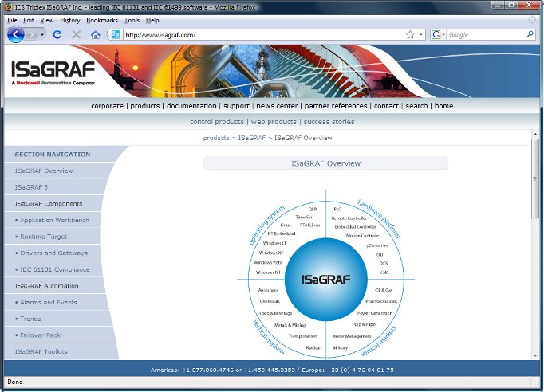
Task: Click the ISaGRAF breadcrumb link
Action: (251, 138)
